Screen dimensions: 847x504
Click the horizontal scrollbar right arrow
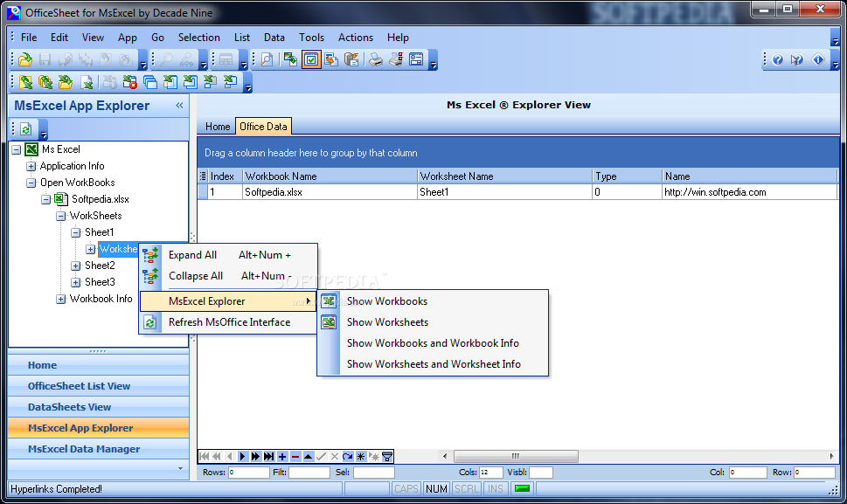pyautogui.click(x=831, y=457)
